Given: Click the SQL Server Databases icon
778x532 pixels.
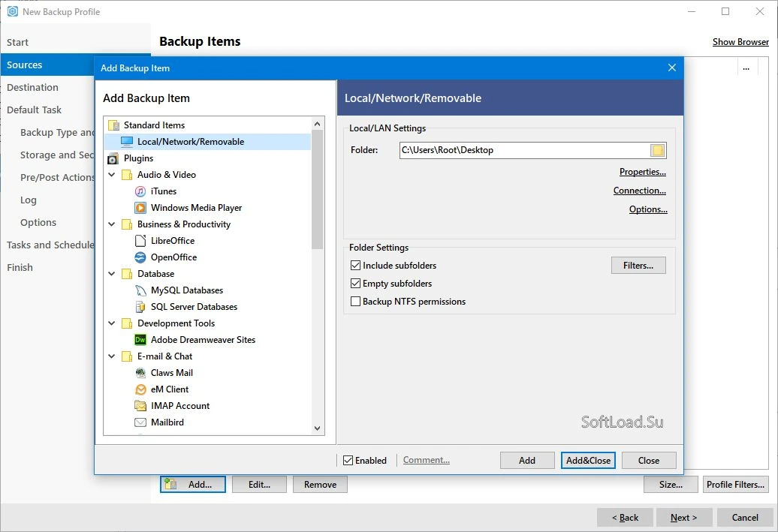Looking at the screenshot, I should 140,307.
